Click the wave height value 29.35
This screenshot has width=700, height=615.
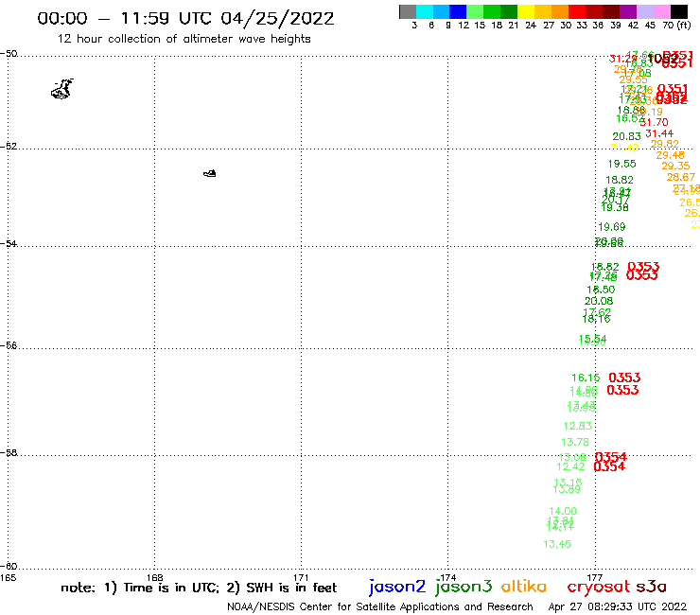[x=675, y=166]
